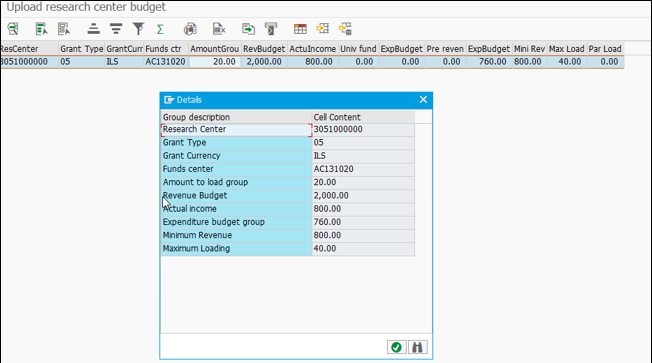Click the Group description header in Details

pos(236,117)
